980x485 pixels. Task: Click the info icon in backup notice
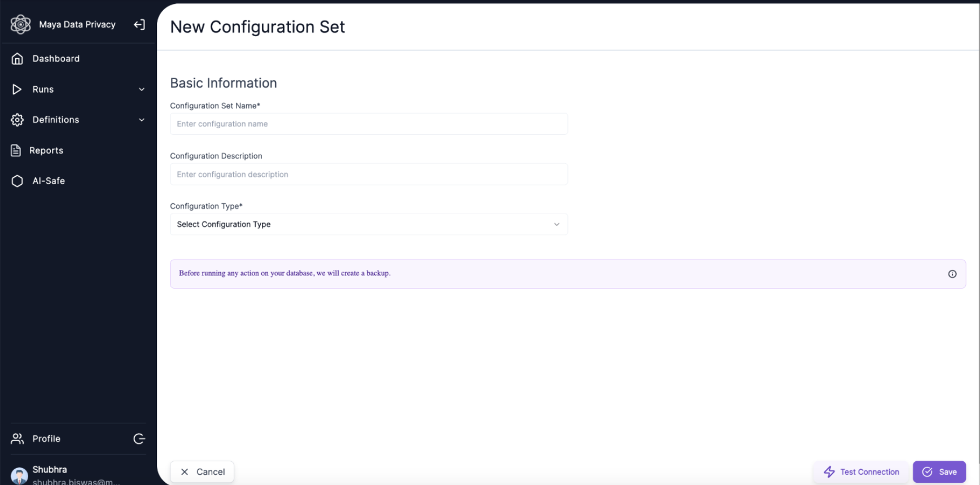(952, 274)
